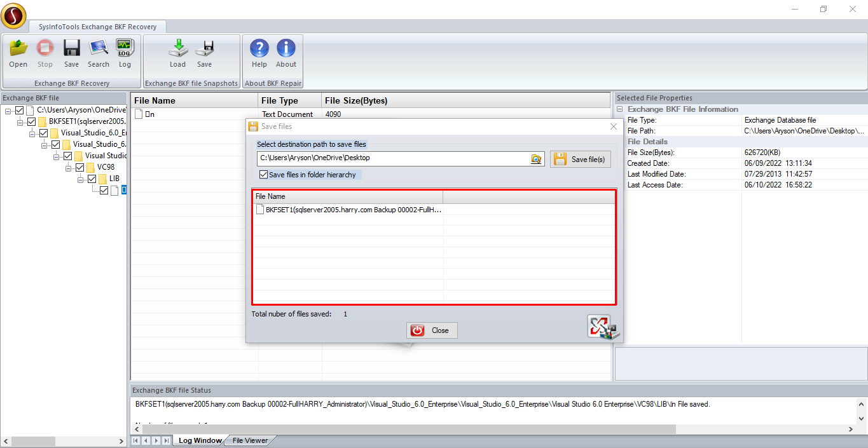Click Save in Exchange BKF Recovery group

coord(72,48)
